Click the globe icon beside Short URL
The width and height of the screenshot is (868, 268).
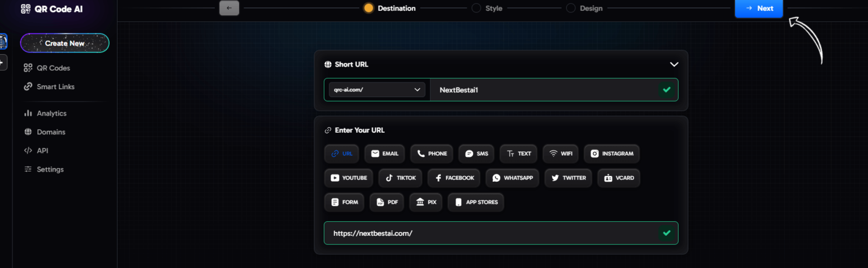click(x=328, y=64)
